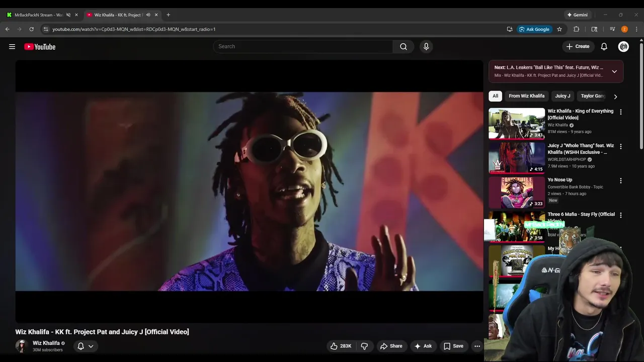Close the MrBackPackN Stream tab

[x=76, y=15]
